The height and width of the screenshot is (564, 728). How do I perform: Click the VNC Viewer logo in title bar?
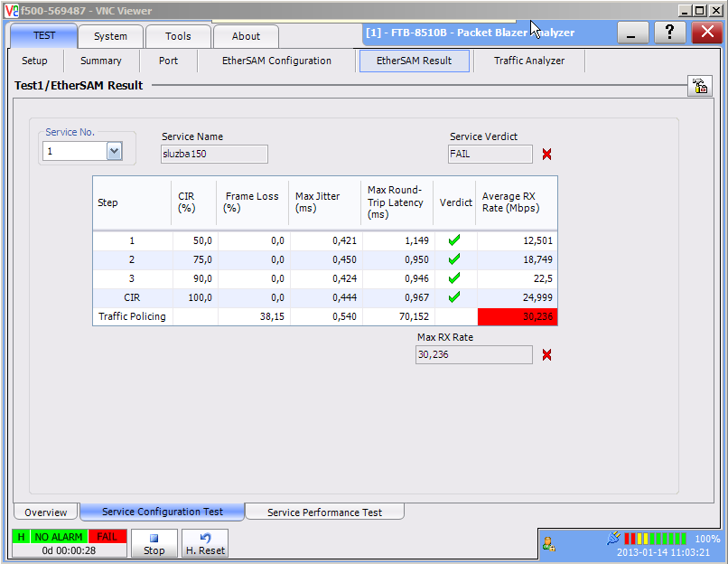[12, 10]
